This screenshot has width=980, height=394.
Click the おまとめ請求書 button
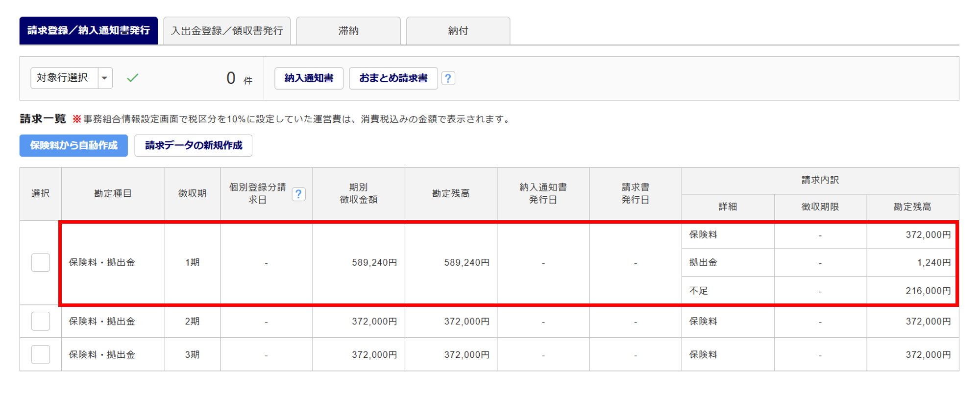(x=393, y=78)
